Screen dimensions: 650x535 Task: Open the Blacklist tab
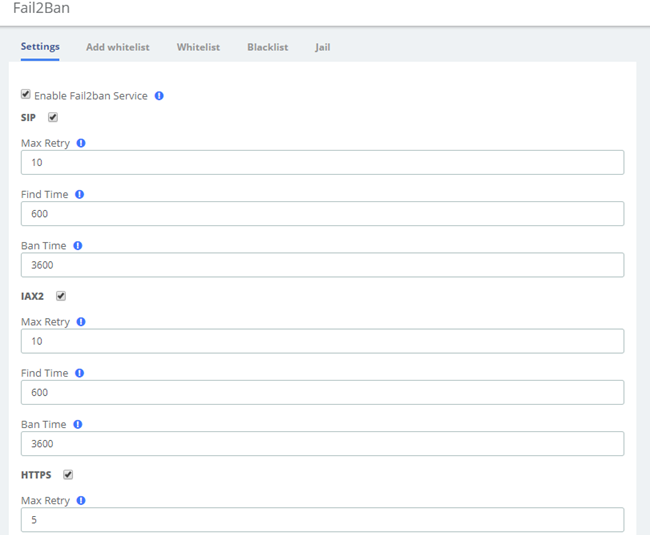tap(268, 47)
